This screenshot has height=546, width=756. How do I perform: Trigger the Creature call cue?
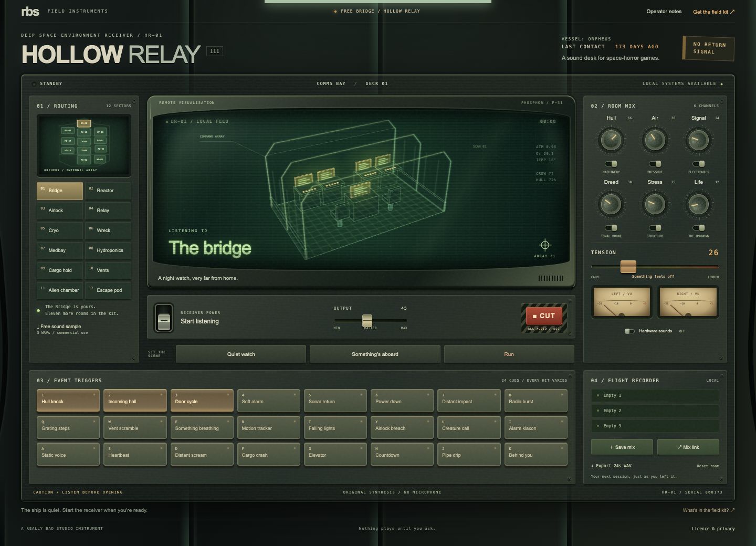pyautogui.click(x=469, y=427)
